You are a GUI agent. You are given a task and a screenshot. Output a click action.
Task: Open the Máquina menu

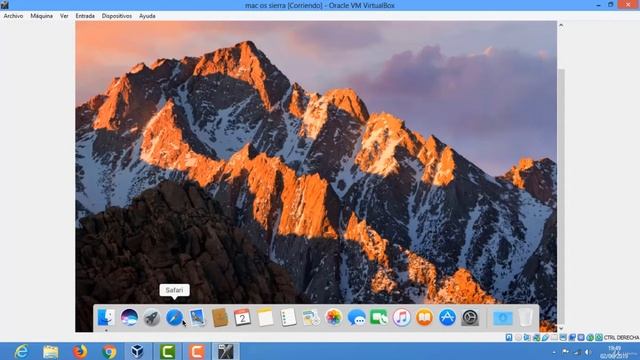(x=42, y=16)
